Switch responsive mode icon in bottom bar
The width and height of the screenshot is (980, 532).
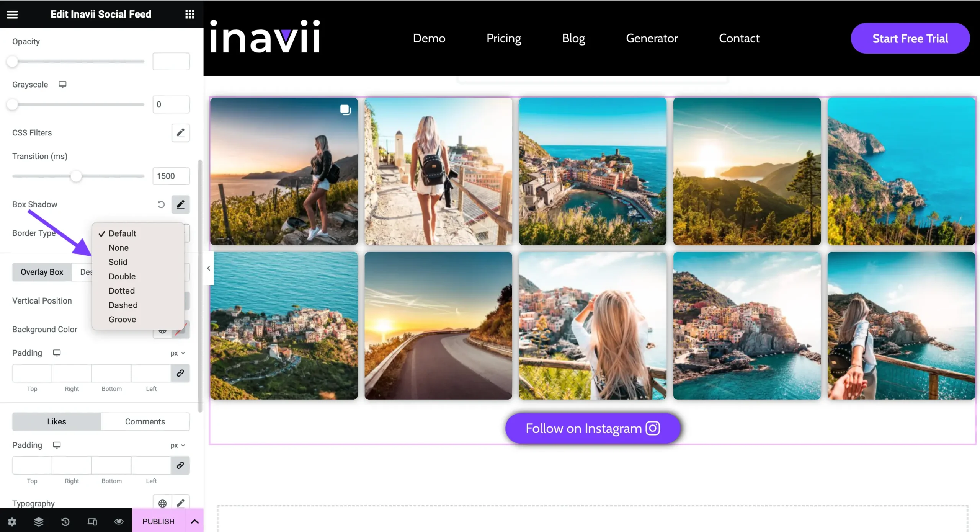click(92, 521)
